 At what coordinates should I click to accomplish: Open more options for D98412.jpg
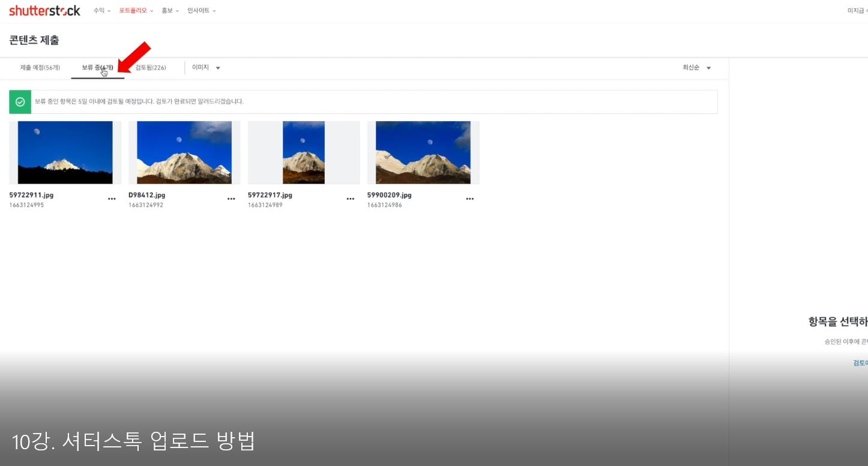pos(231,199)
